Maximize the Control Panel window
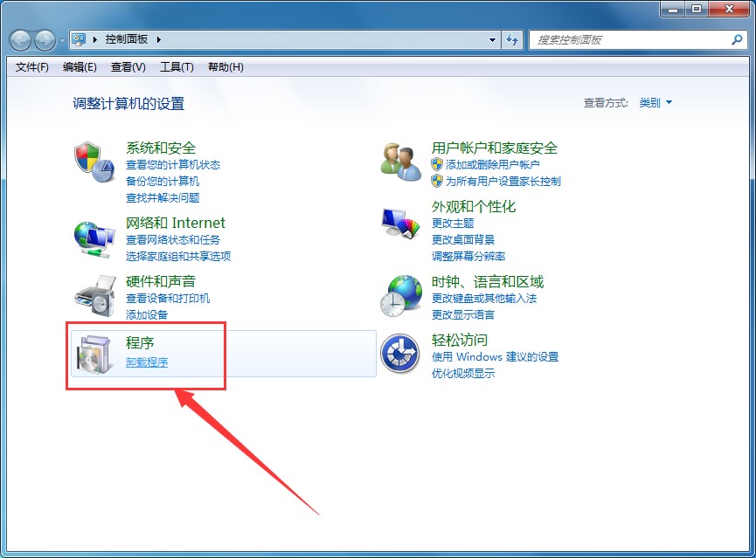This screenshot has height=558, width=756. 697,9
